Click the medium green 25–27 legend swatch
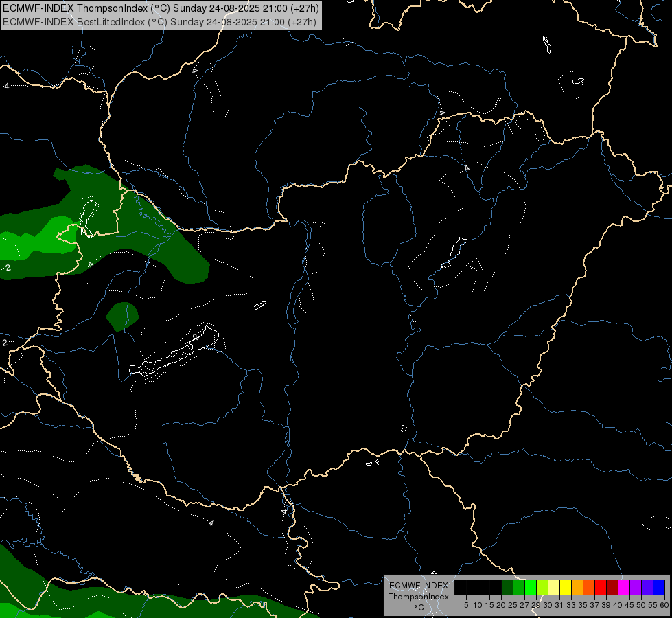This screenshot has height=618, width=672. pos(519,587)
